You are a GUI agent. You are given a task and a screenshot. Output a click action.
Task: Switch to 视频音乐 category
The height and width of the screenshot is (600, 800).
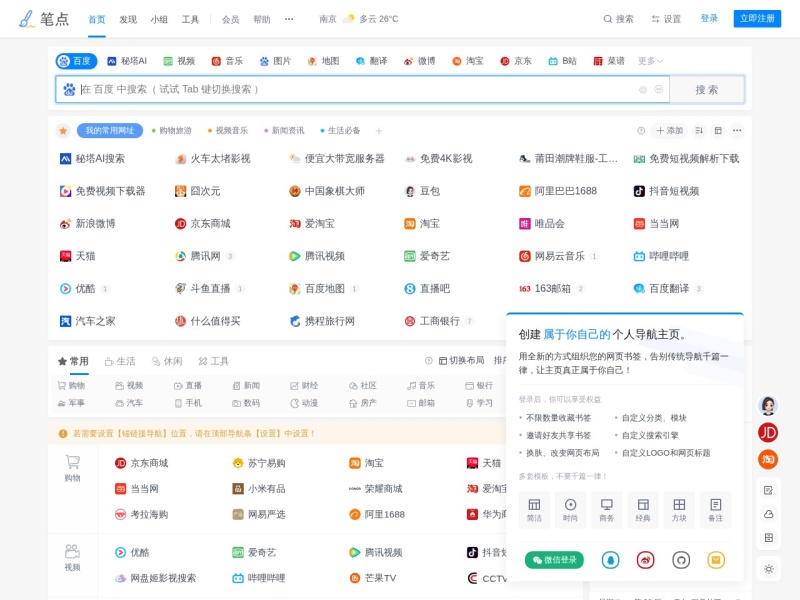pyautogui.click(x=228, y=131)
